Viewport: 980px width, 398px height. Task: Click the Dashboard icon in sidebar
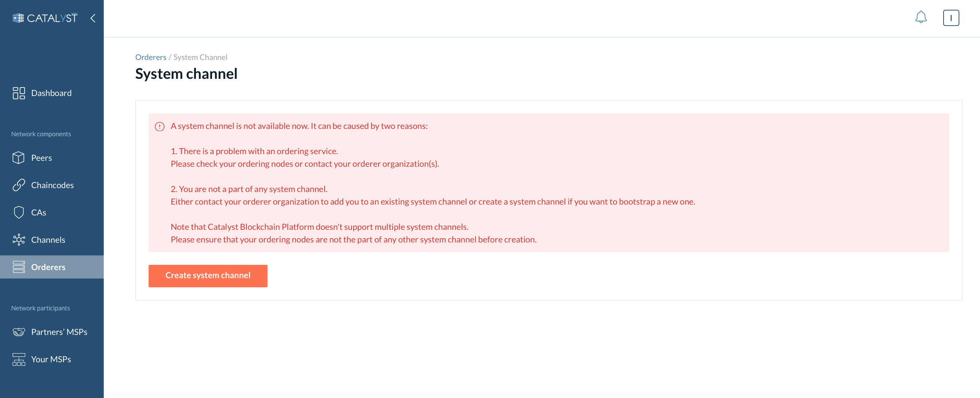click(x=18, y=92)
